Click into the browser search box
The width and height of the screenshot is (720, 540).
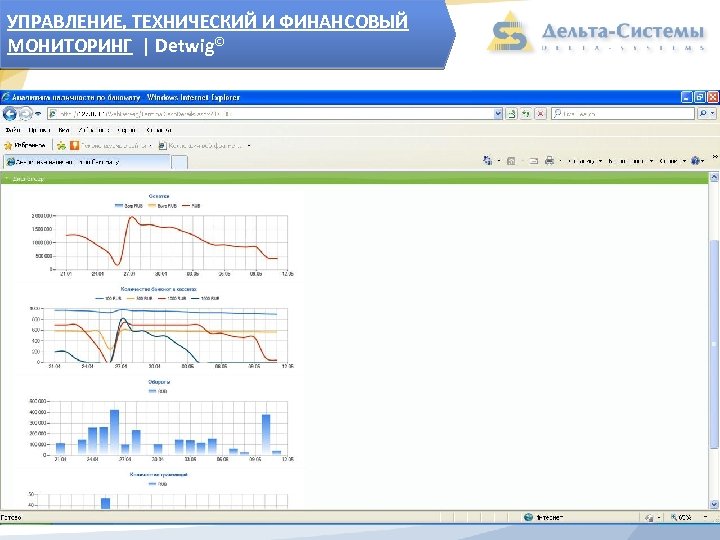[x=623, y=113]
